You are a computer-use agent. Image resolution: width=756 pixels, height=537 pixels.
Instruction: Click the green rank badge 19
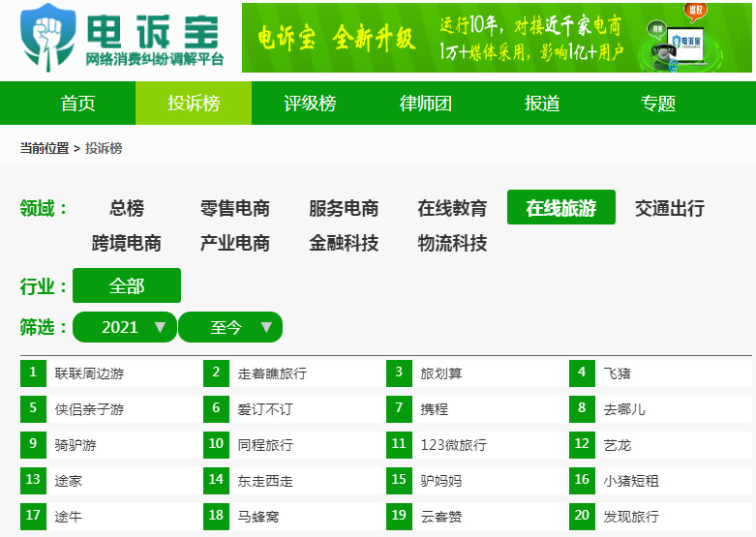399,517
